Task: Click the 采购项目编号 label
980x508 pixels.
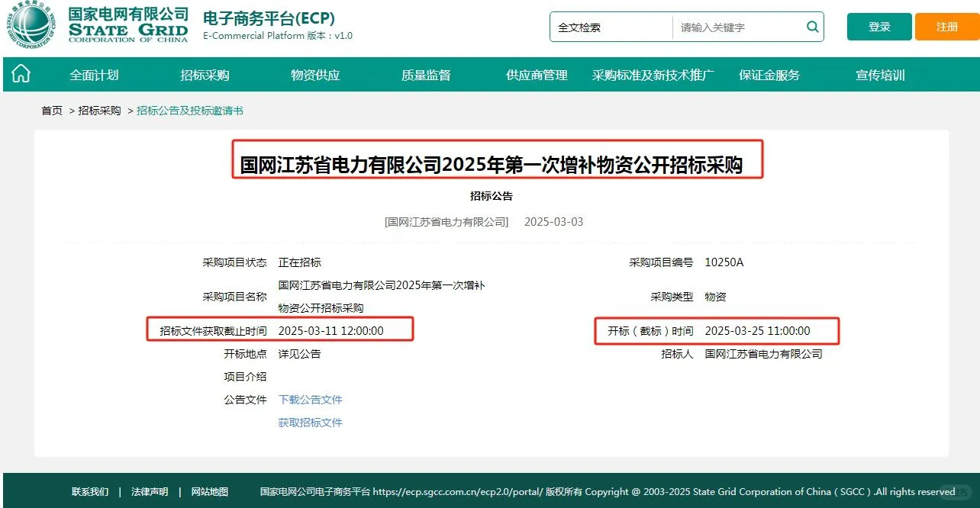Action: (661, 262)
